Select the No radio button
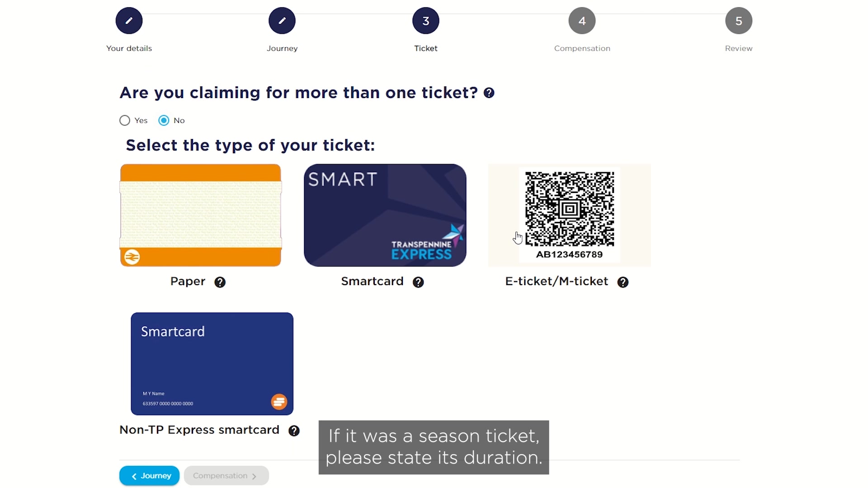 pos(164,121)
